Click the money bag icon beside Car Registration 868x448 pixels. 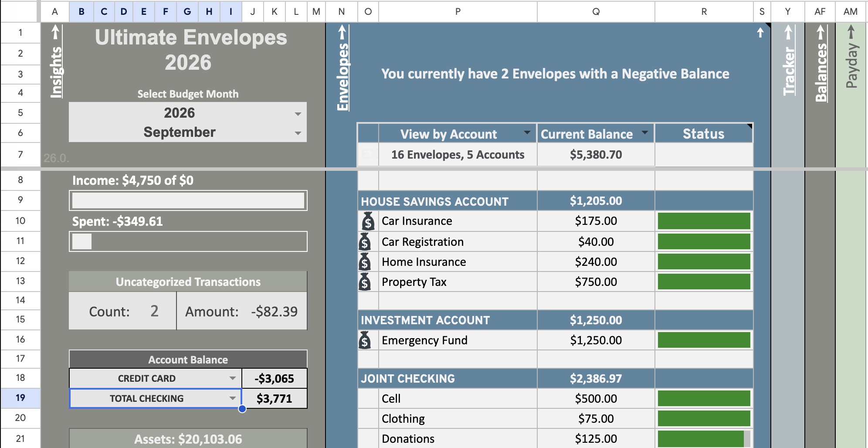click(365, 241)
